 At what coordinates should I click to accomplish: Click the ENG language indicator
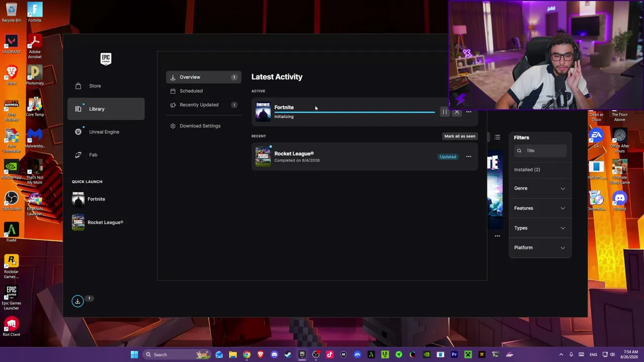tap(593, 355)
